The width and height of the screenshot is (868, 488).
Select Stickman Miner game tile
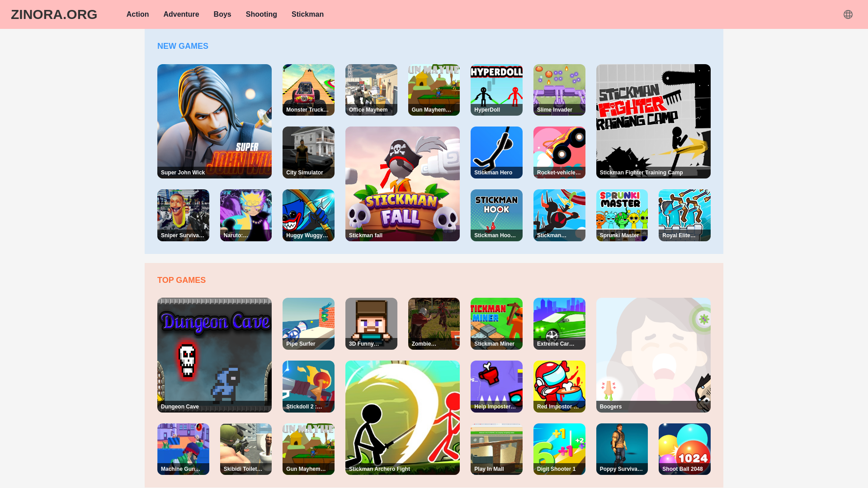click(x=496, y=324)
